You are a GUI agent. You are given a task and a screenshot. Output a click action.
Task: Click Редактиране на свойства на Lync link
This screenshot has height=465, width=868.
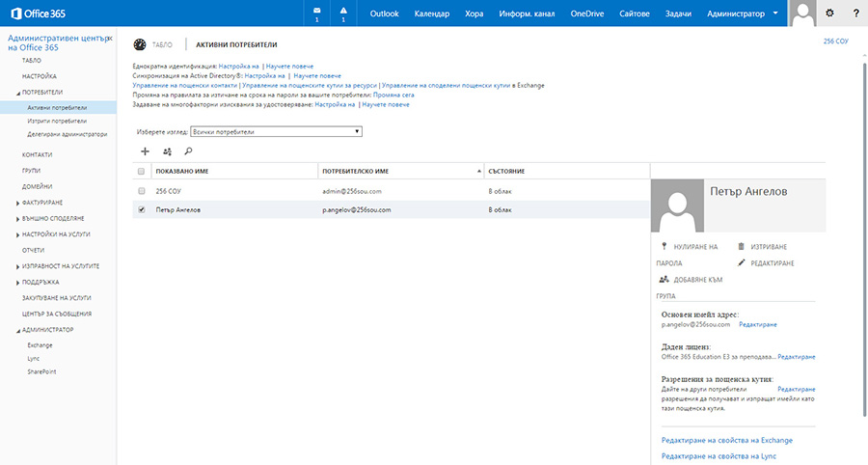click(719, 456)
